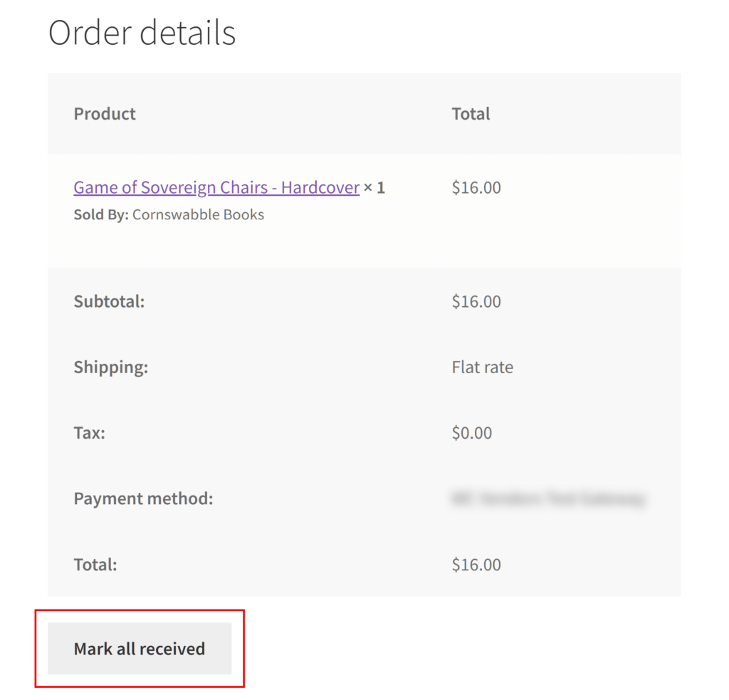Click the final Total $16.00 amount

[x=476, y=565]
